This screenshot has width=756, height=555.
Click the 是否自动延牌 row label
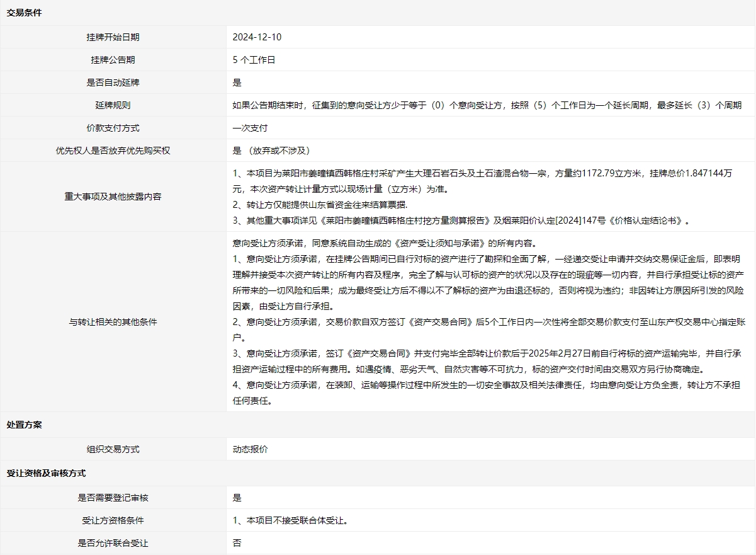pyautogui.click(x=113, y=83)
